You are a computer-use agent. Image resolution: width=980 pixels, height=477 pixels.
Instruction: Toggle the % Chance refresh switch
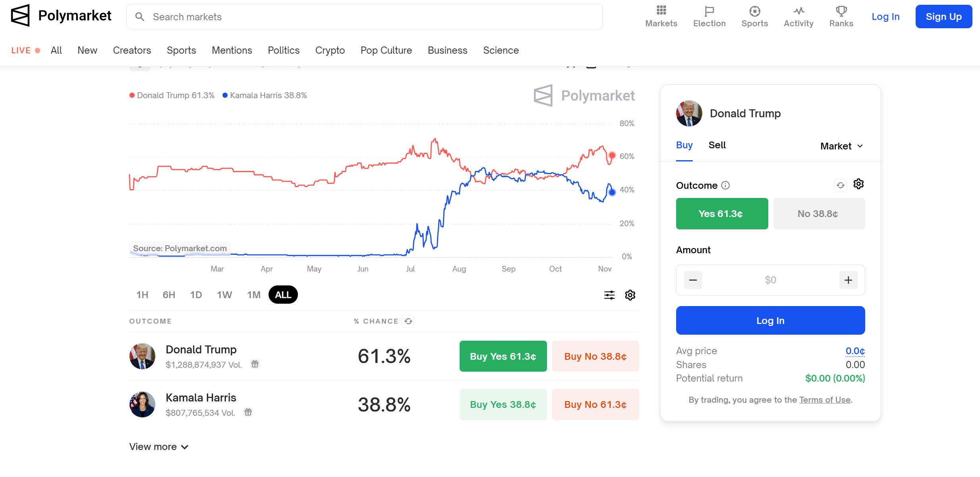(408, 321)
